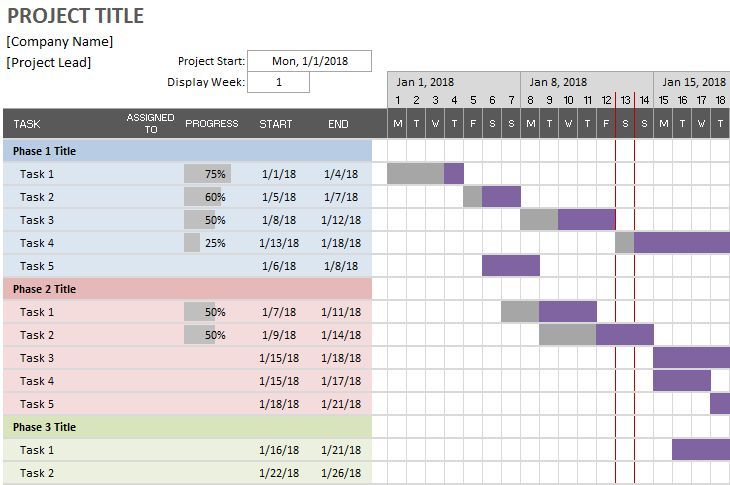Select the [Company Name] cell
Image resolution: width=730 pixels, height=485 pixels.
pos(60,41)
